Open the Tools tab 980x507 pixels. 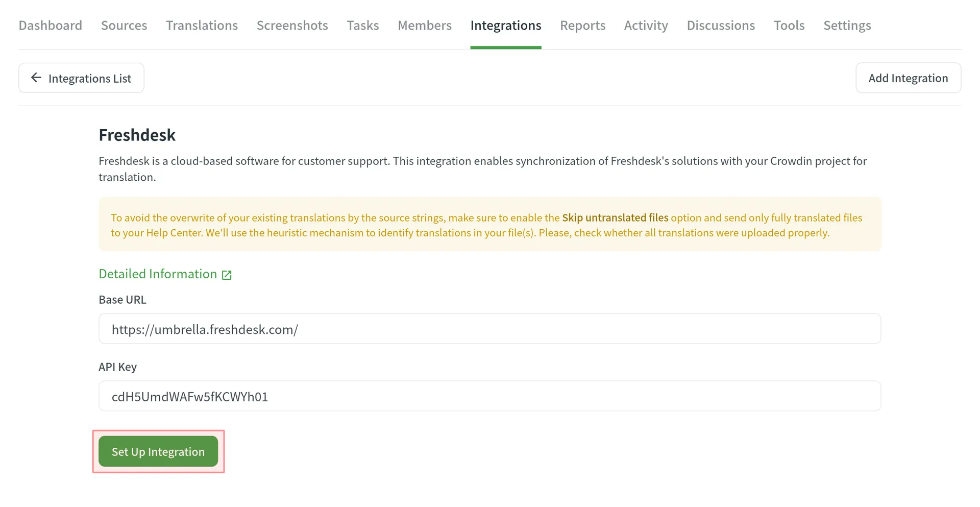(789, 26)
